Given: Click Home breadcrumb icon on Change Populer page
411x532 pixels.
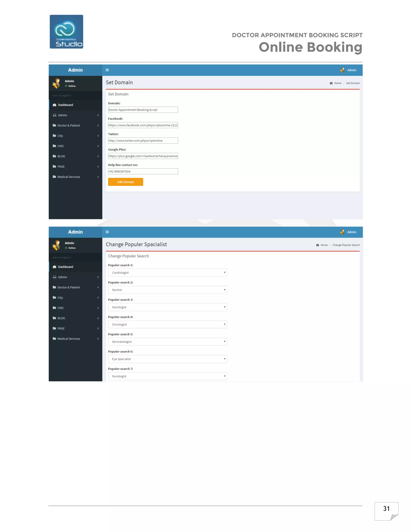Looking at the screenshot, I should pos(317,245).
